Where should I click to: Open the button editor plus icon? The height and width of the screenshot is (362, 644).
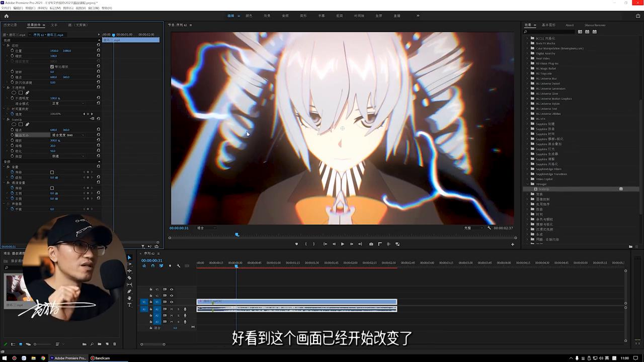pos(513,244)
